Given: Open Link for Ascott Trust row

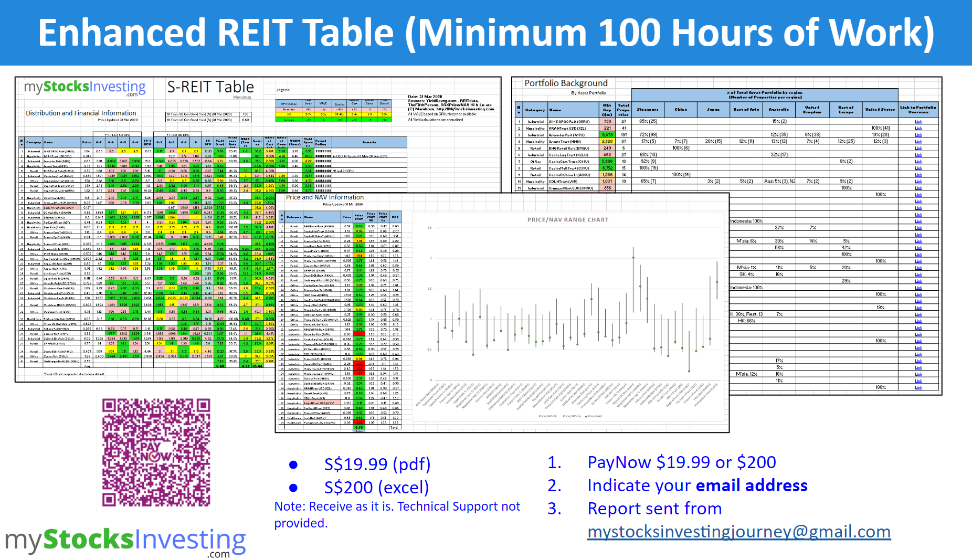Looking at the screenshot, I should [918, 141].
